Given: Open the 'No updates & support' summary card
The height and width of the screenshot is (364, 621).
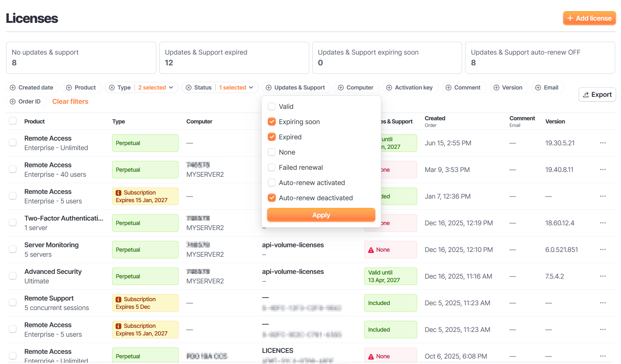Looking at the screenshot, I should (x=81, y=58).
